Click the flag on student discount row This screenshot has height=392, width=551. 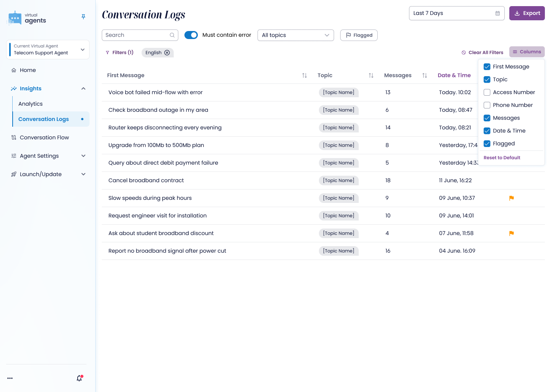tap(512, 234)
